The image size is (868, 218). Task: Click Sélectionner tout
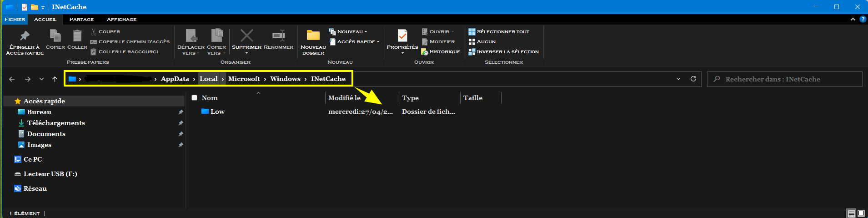[x=499, y=32]
